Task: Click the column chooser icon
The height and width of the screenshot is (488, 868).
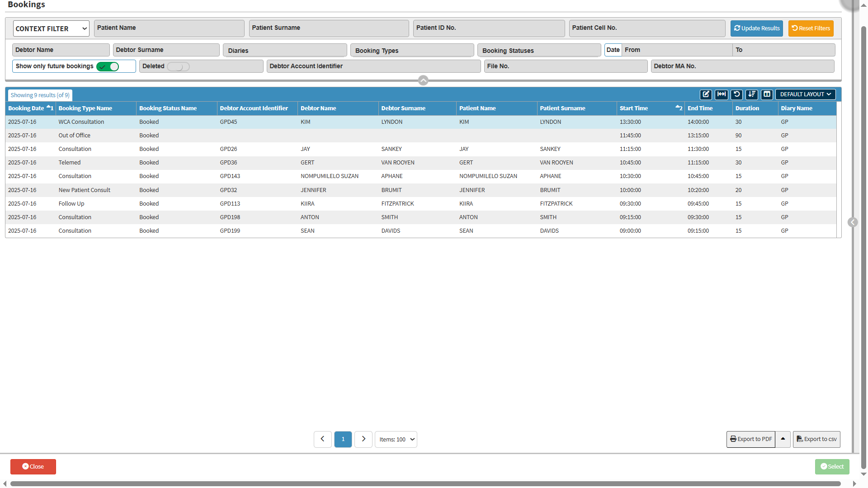Action: click(767, 94)
